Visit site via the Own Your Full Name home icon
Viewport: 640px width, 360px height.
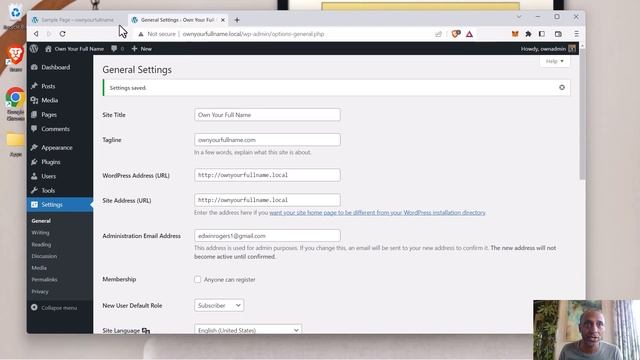[x=74, y=49]
